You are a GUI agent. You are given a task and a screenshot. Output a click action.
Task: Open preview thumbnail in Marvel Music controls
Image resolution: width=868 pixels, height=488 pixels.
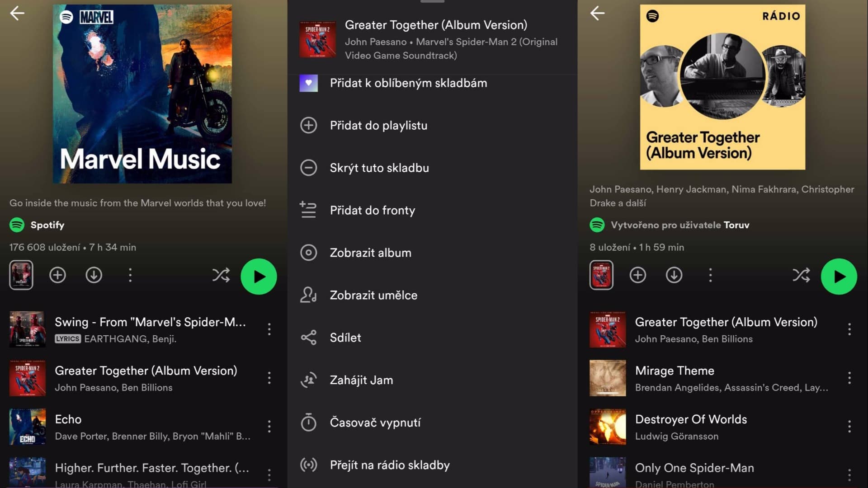pyautogui.click(x=21, y=275)
